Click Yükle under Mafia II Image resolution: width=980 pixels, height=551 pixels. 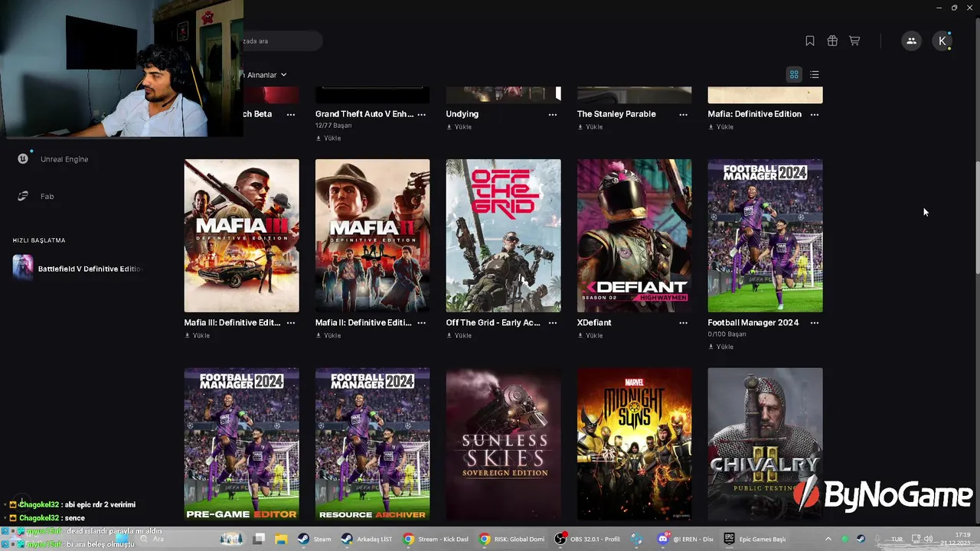point(328,336)
